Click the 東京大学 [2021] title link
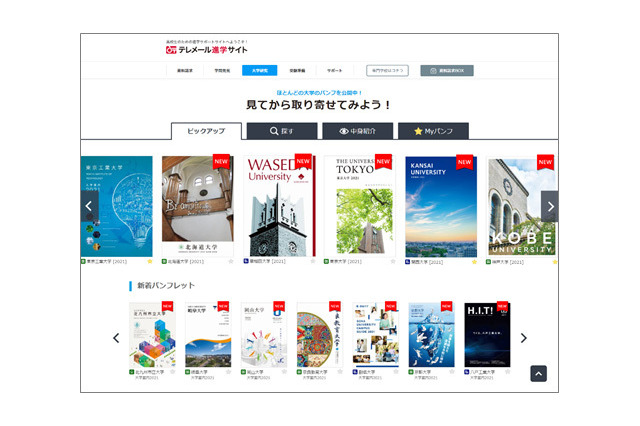The image size is (640, 426). click(345, 261)
